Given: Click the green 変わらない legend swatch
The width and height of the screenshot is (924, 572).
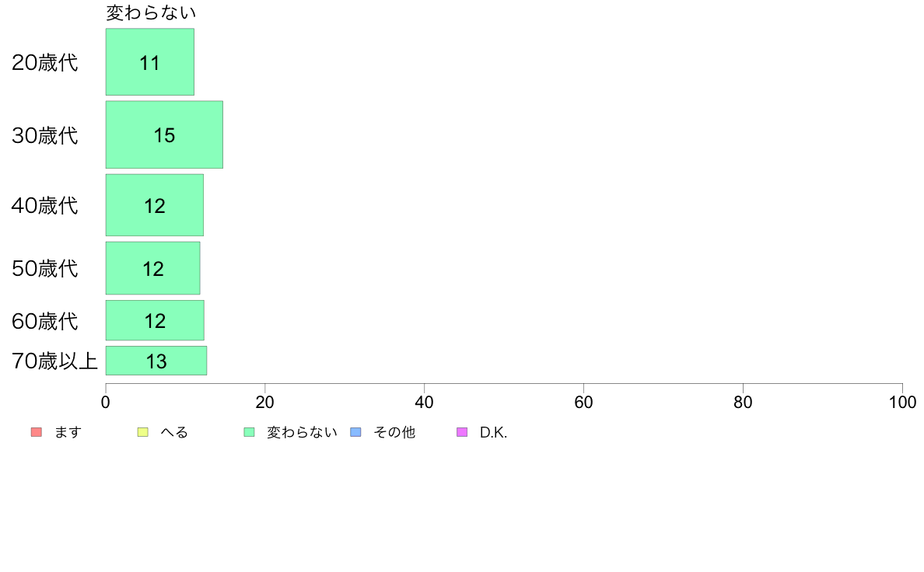Looking at the screenshot, I should click(249, 432).
